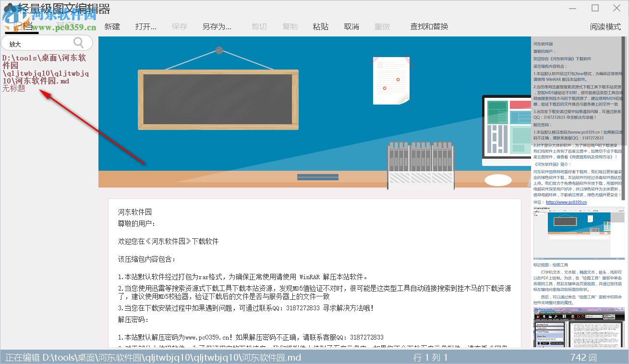Paste clipboard content with 粘贴
This screenshot has width=629, height=364.
point(321,26)
